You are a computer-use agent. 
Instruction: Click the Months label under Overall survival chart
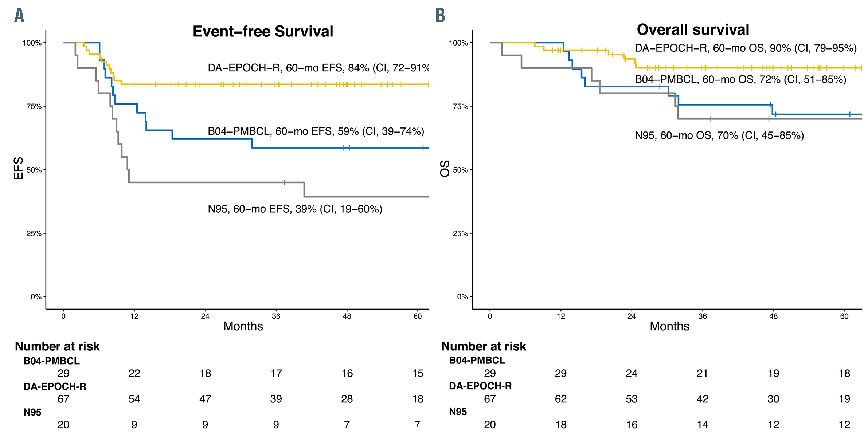tap(669, 326)
